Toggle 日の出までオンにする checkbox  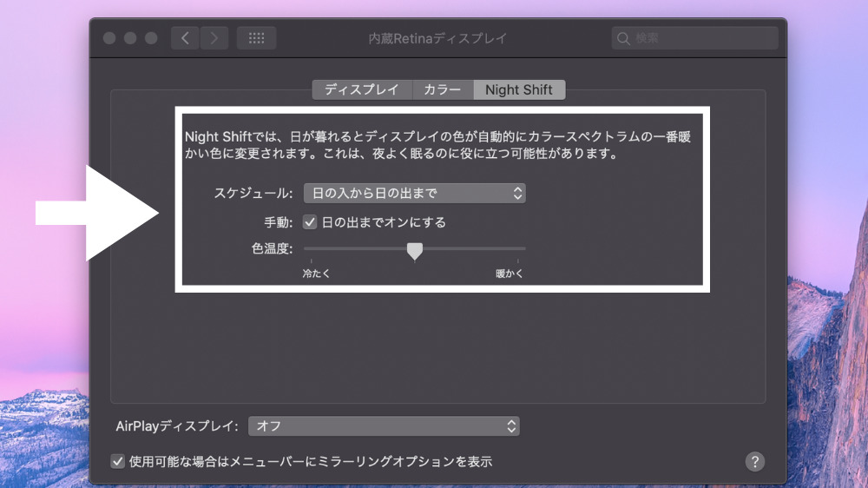click(310, 222)
